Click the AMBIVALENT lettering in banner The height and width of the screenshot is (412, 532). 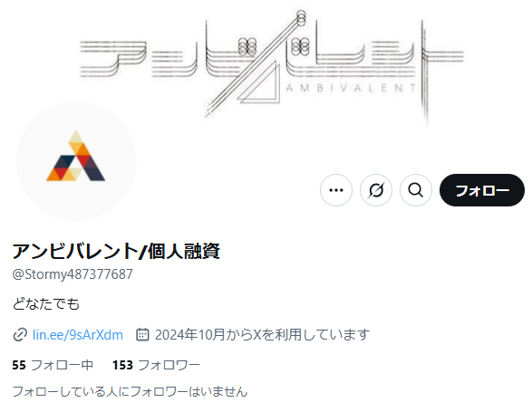pos(351,88)
